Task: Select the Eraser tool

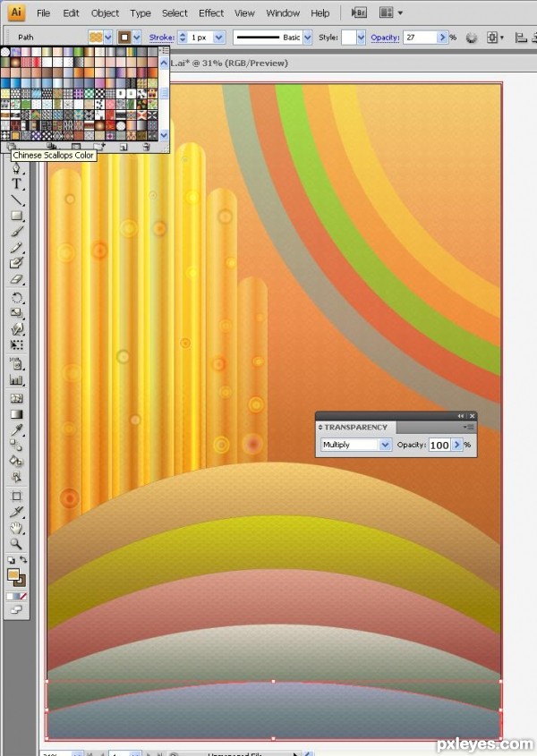Action: (16, 279)
